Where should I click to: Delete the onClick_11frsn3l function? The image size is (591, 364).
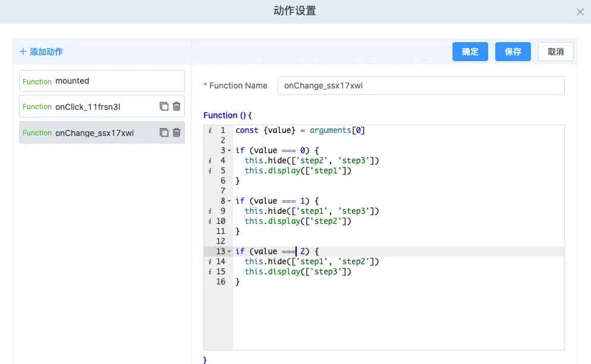(x=177, y=107)
